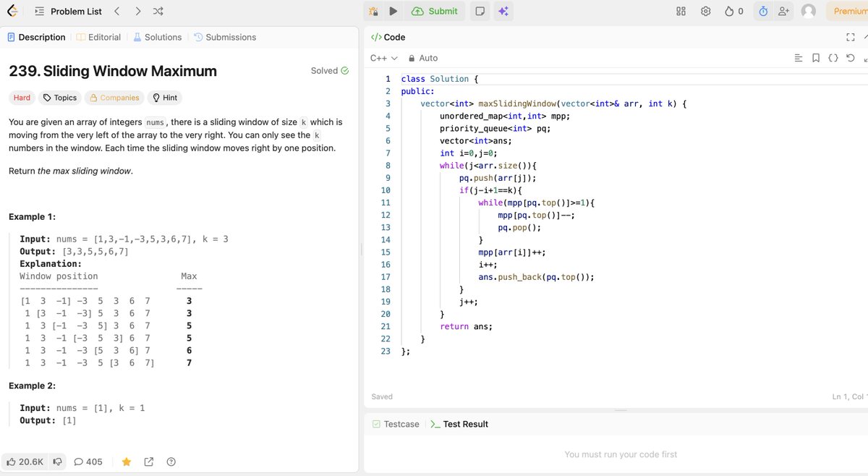
Task: Click the curly braces icon in editor
Action: [833, 58]
